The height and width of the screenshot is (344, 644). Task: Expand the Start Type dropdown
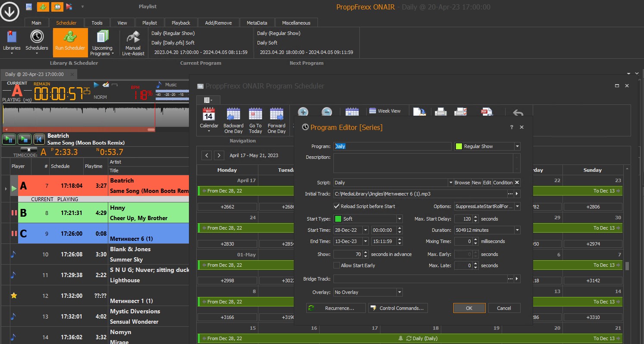[399, 219]
